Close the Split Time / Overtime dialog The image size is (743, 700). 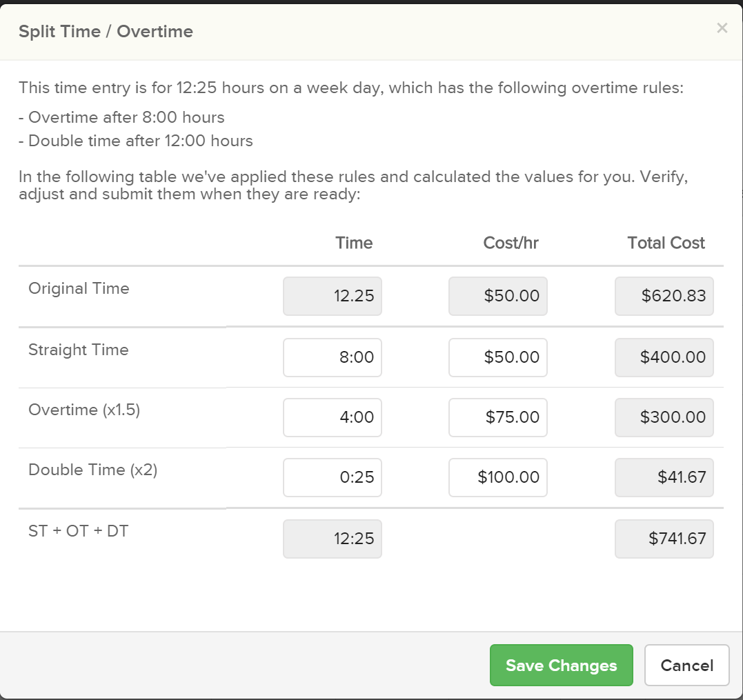click(x=722, y=28)
